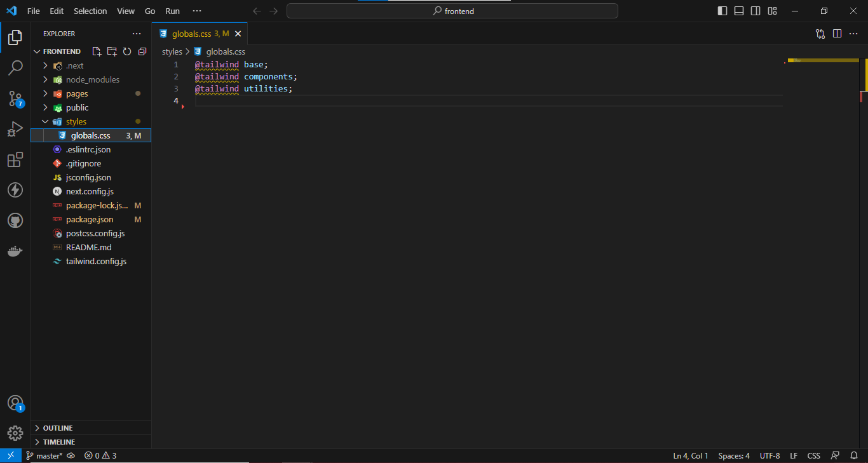The width and height of the screenshot is (868, 463).
Task: Toggle Primary Side Bar layout button
Action: (x=722, y=11)
